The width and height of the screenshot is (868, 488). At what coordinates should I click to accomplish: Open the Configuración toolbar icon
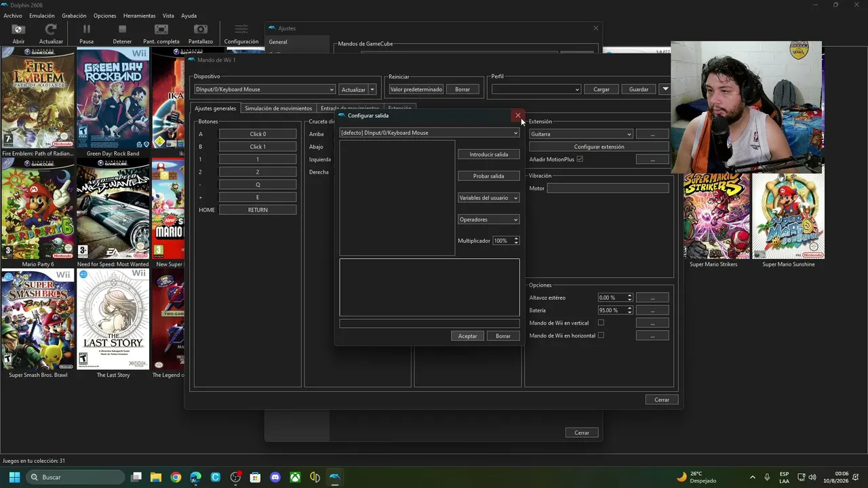[x=241, y=29]
